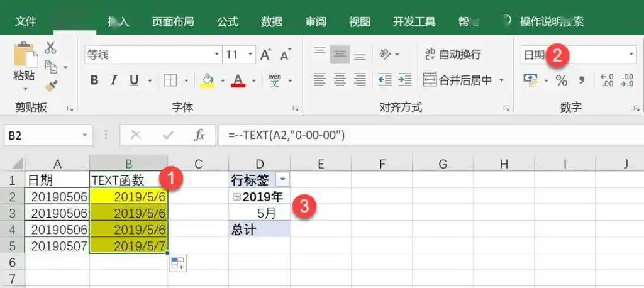Image resolution: width=644 pixels, height=288 pixels.
Task: Open font size 11 dropdown
Action: click(x=250, y=55)
